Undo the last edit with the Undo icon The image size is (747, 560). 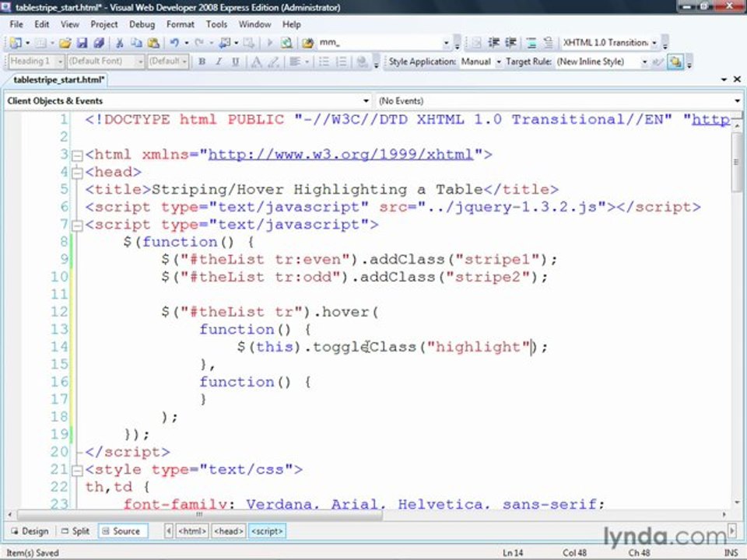(x=174, y=43)
